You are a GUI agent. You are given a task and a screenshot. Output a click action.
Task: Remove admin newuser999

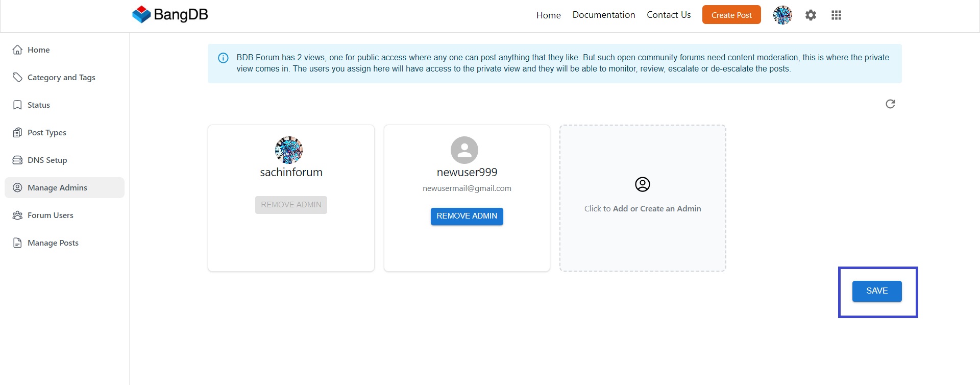pyautogui.click(x=467, y=216)
